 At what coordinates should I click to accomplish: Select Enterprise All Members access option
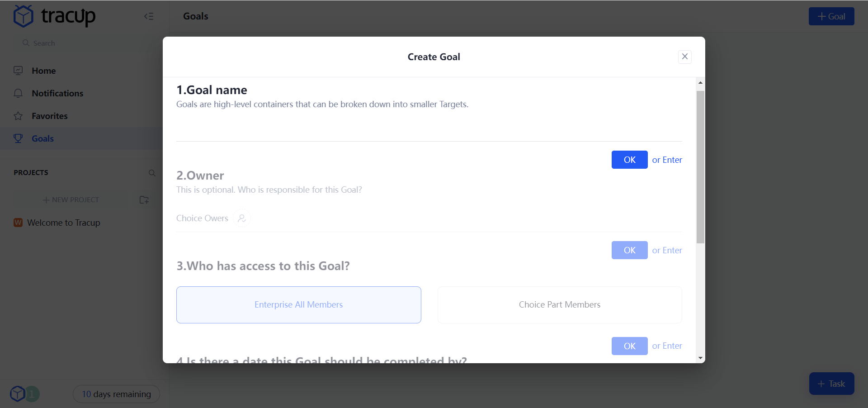click(x=298, y=304)
